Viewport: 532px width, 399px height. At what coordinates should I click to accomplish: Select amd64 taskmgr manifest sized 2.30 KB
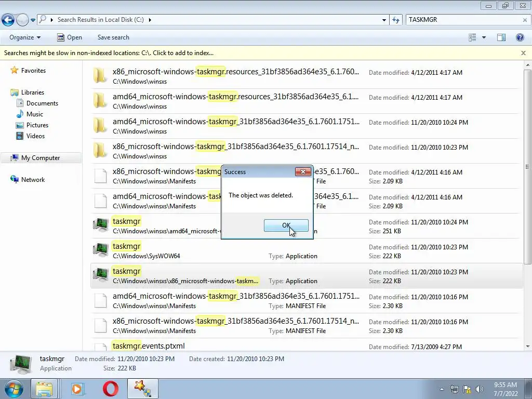307,301
